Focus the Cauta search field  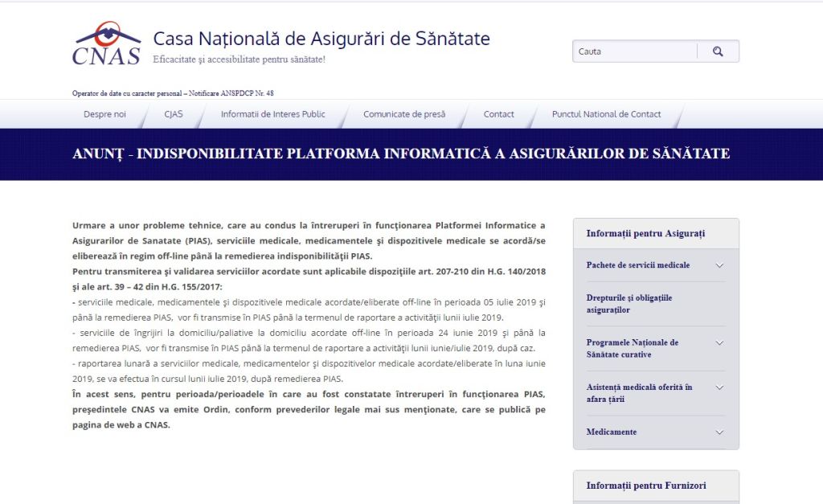635,51
